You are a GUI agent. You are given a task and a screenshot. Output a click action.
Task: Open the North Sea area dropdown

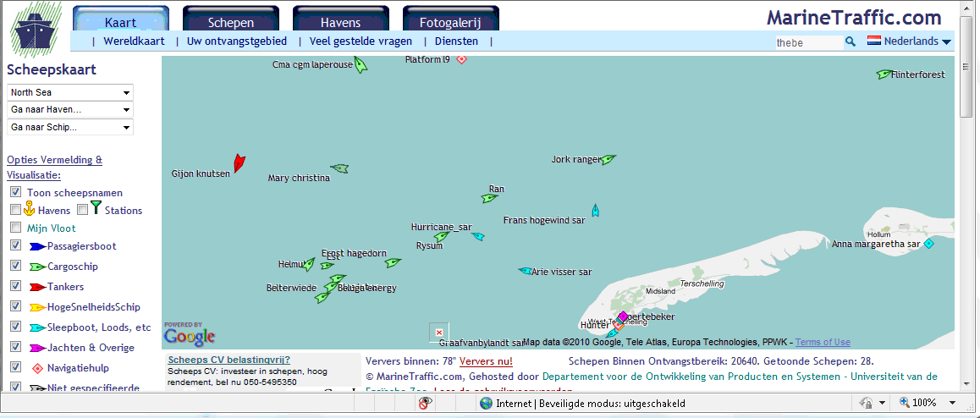point(70,92)
